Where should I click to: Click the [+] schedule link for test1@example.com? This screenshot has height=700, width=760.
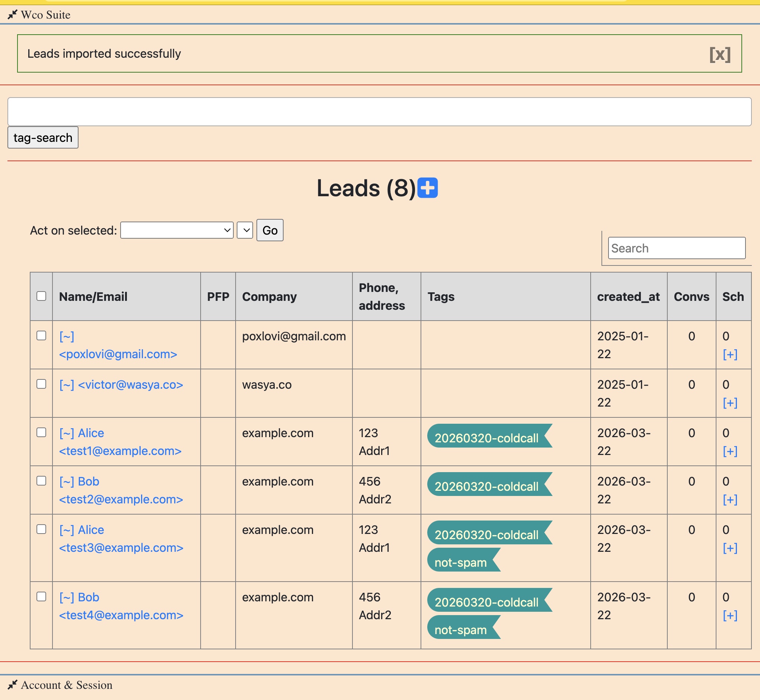click(729, 451)
